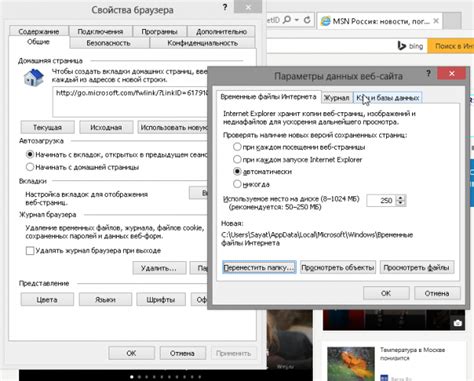474x381 pixels.
Task: Click the Удалить... button
Action: [159, 268]
